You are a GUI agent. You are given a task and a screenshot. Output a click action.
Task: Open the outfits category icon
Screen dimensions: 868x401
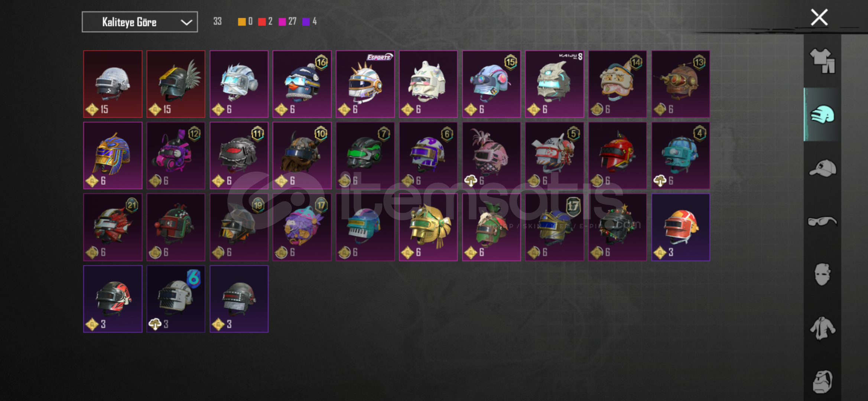822,61
